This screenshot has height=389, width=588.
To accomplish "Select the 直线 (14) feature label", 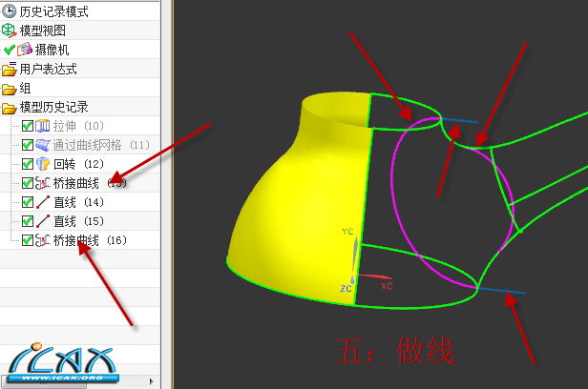I will tap(78, 202).
